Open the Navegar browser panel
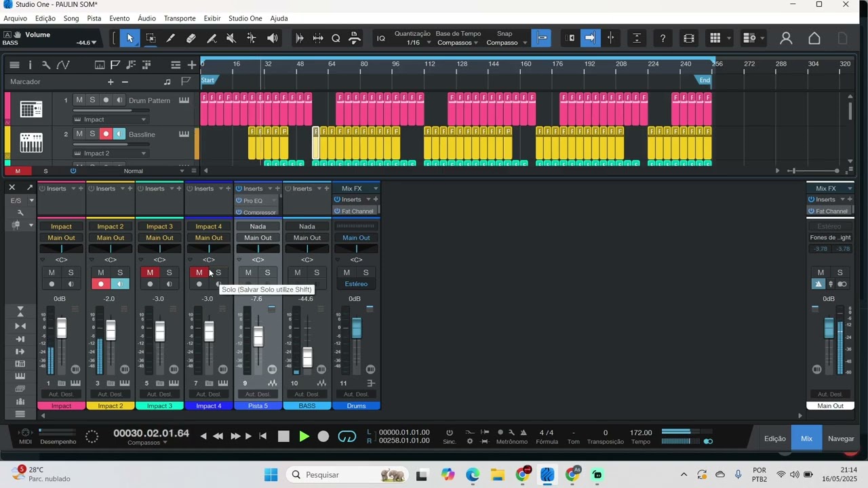 coord(841,439)
